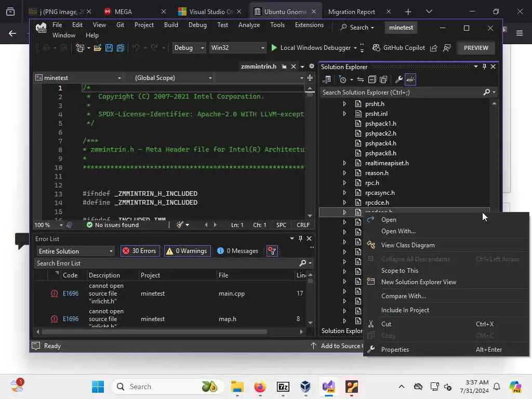
Task: Select reason.h file in tree
Action: pyautogui.click(x=377, y=173)
